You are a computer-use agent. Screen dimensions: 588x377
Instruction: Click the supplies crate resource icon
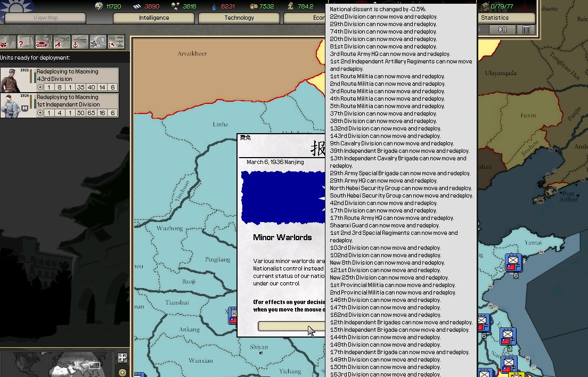(x=254, y=6)
